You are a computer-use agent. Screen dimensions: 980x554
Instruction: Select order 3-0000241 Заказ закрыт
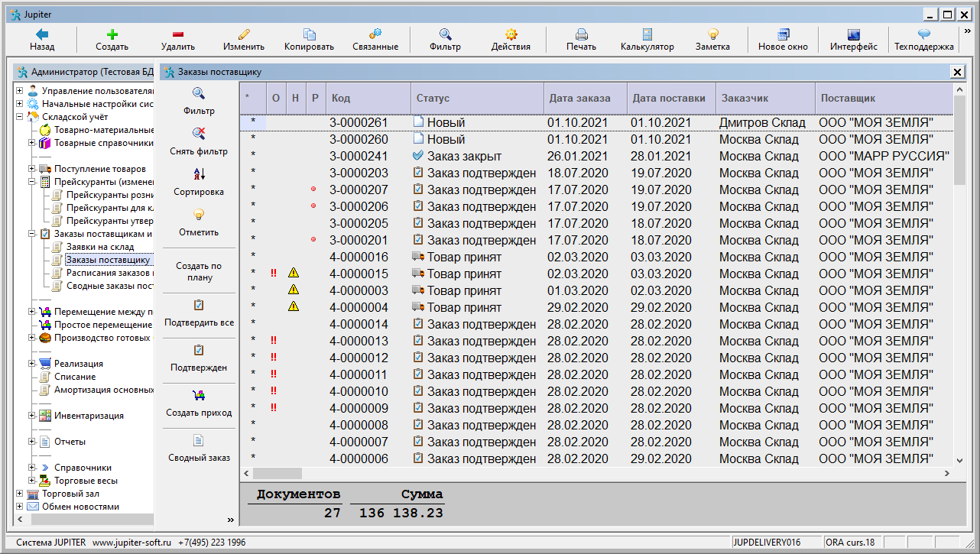point(596,156)
